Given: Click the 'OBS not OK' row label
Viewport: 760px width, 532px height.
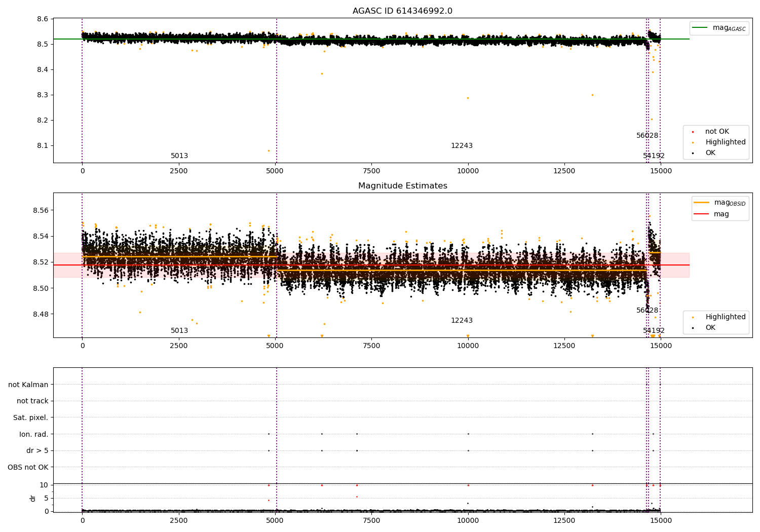Looking at the screenshot, I should [28, 467].
